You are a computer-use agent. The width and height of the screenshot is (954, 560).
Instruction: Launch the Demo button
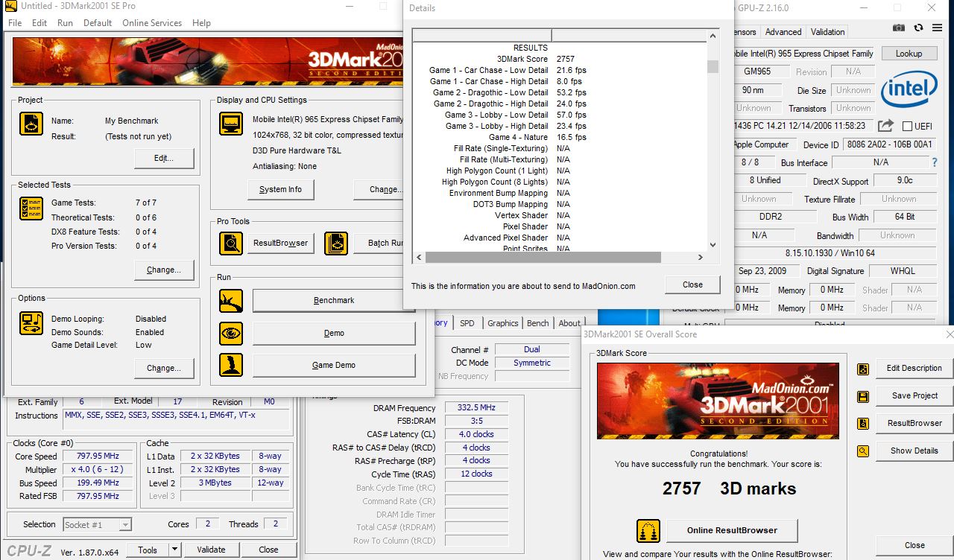coord(334,333)
